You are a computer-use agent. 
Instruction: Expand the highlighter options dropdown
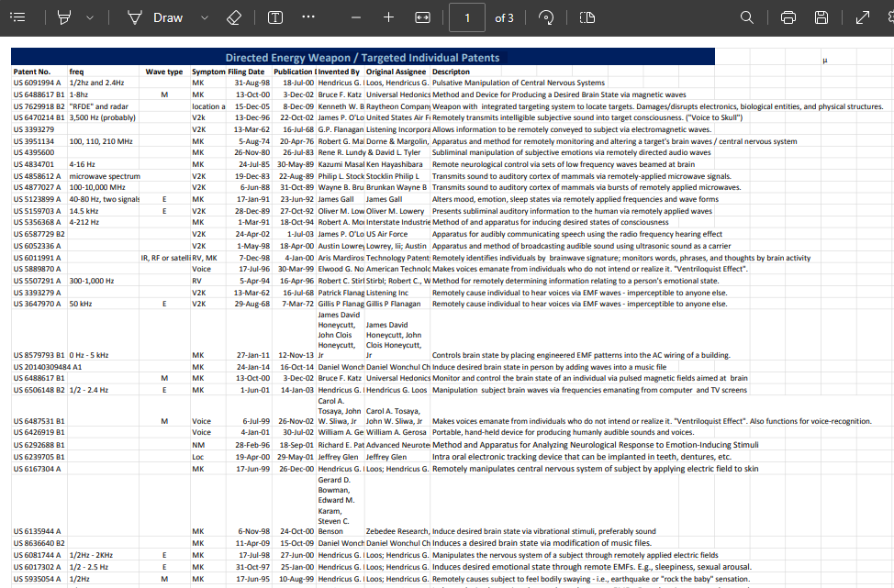(x=90, y=17)
